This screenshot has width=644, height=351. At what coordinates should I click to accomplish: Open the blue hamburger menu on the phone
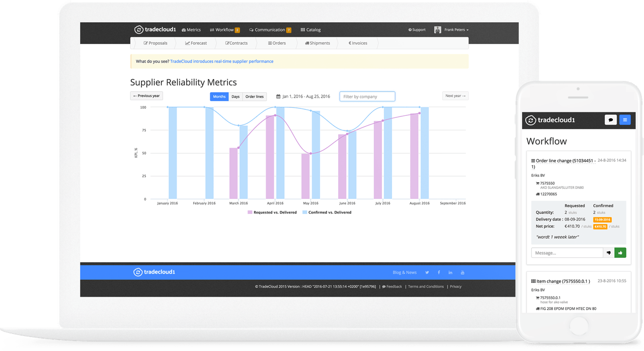(625, 120)
